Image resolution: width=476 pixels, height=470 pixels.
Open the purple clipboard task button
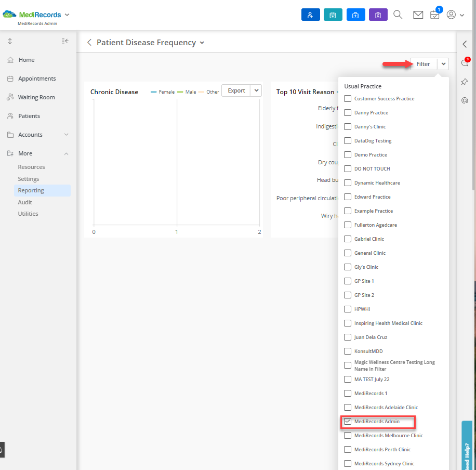[x=378, y=15]
